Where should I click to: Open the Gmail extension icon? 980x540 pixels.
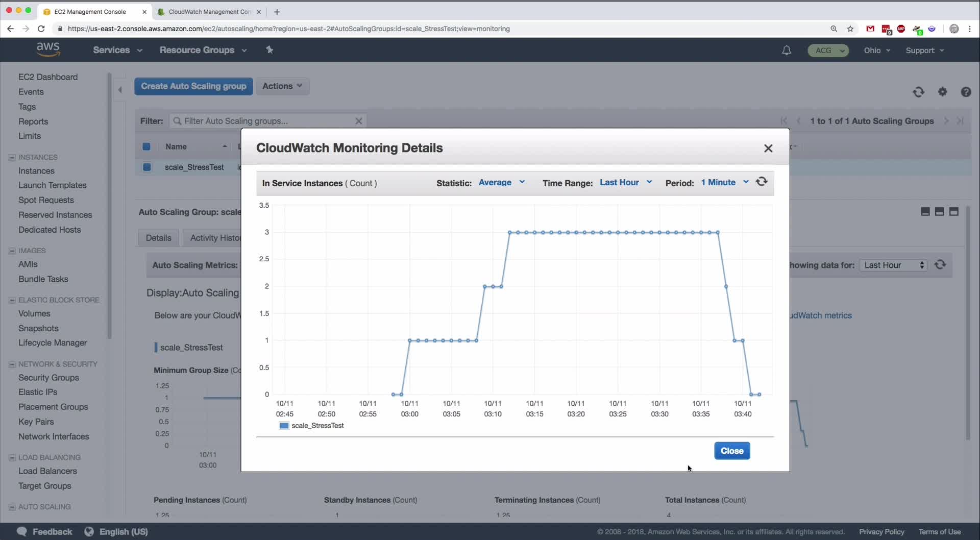click(x=870, y=29)
